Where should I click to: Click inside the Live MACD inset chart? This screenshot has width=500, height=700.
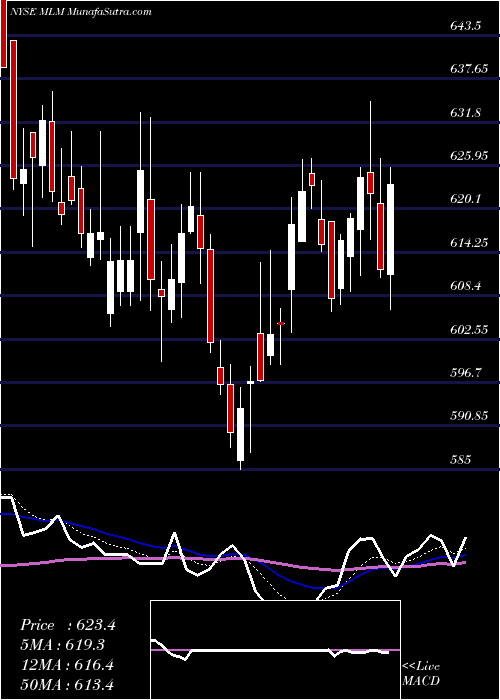[275, 650]
